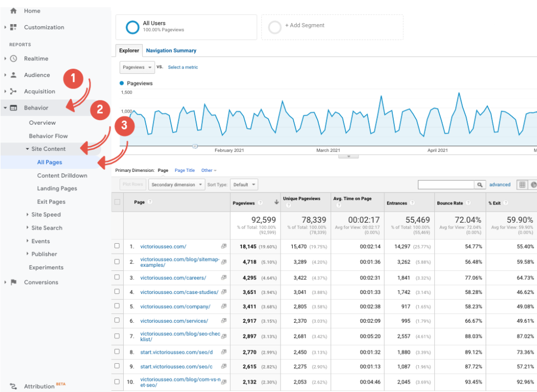The width and height of the screenshot is (537, 392).
Task: Open the Pageviews metric dropdown
Action: pyautogui.click(x=137, y=68)
